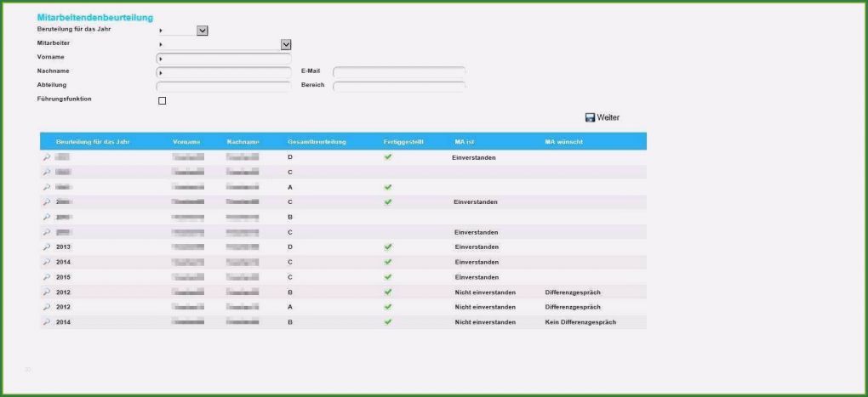The width and height of the screenshot is (868, 397).
Task: Open details of the 2012 row rated A
Action: coord(47,307)
